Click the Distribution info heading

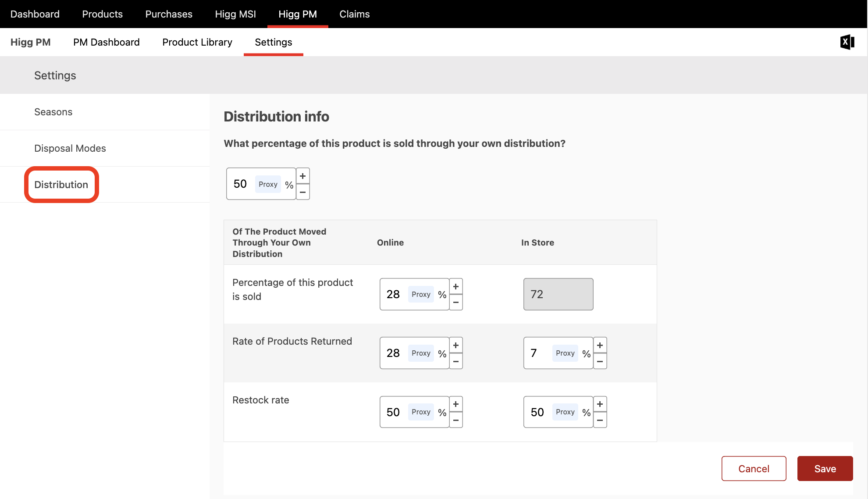pyautogui.click(x=277, y=117)
